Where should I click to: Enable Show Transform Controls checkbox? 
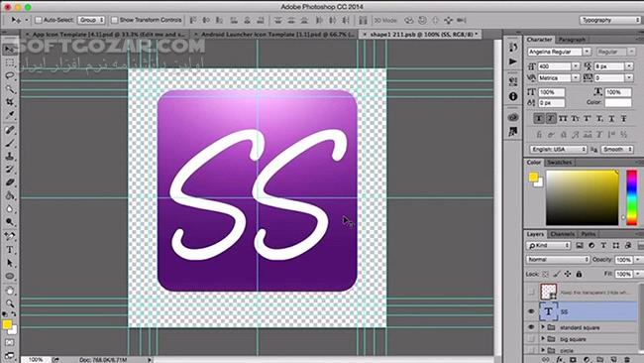tap(115, 20)
